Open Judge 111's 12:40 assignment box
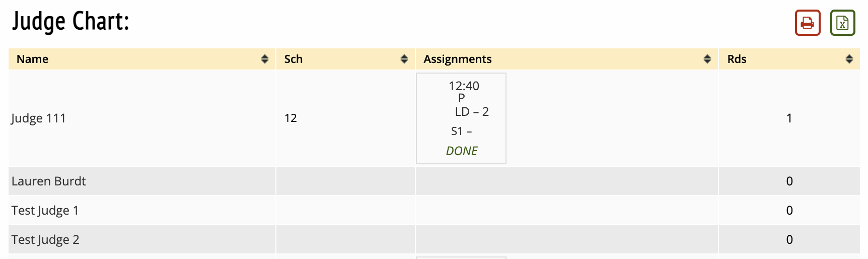The height and width of the screenshot is (259, 868). click(x=464, y=86)
